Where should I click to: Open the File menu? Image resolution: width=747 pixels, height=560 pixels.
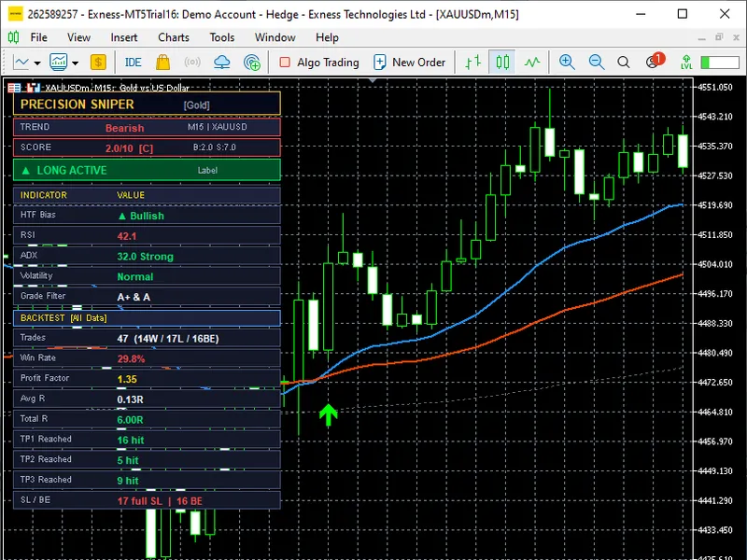(38, 37)
